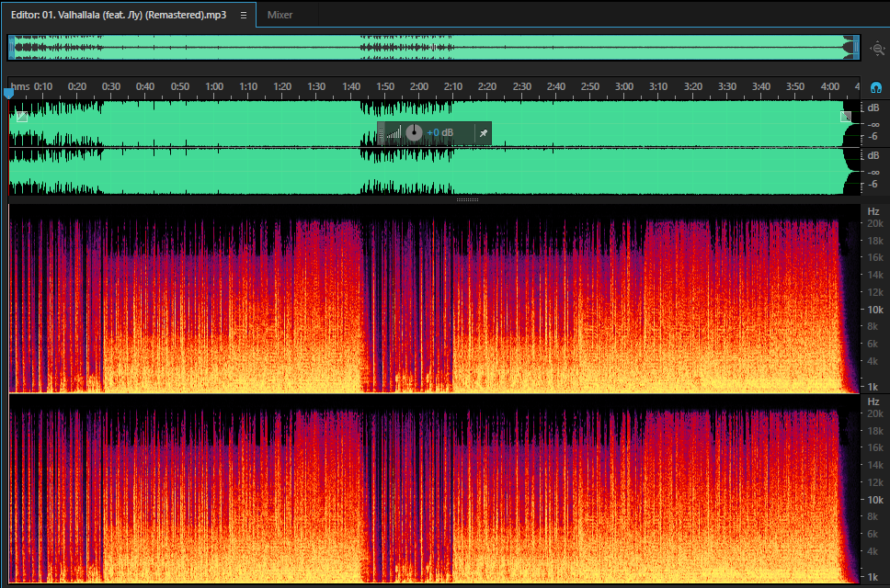
Task: Click the overview navigator left edge handle
Action: [11, 48]
